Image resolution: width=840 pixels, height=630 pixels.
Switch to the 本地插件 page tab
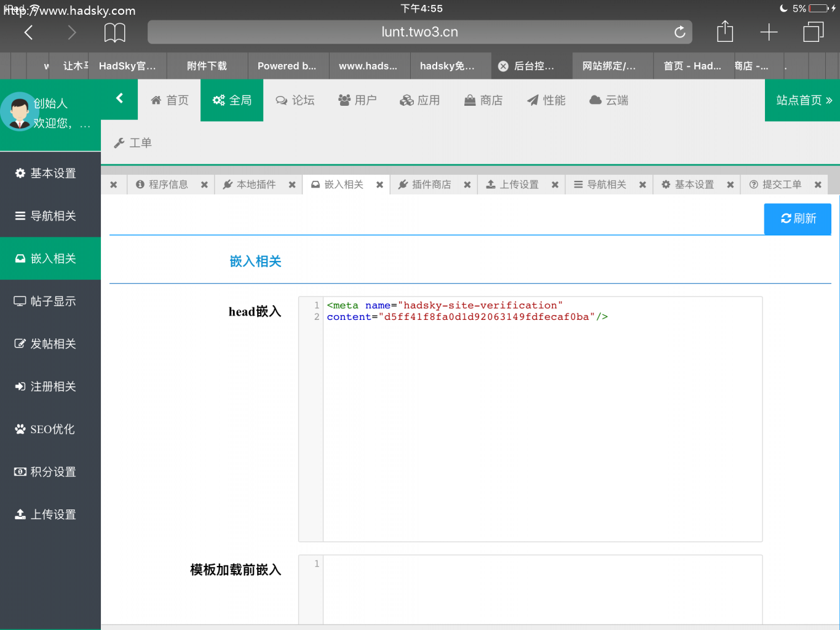pyautogui.click(x=249, y=185)
